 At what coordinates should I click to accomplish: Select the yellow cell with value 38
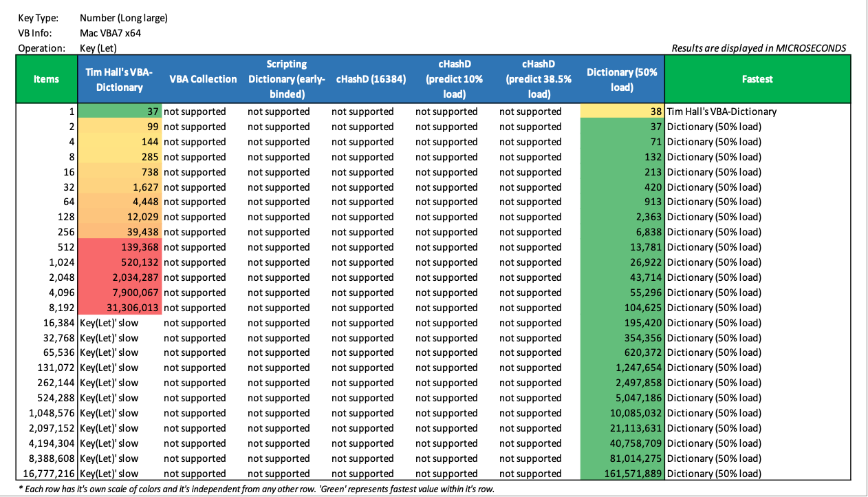[622, 112]
